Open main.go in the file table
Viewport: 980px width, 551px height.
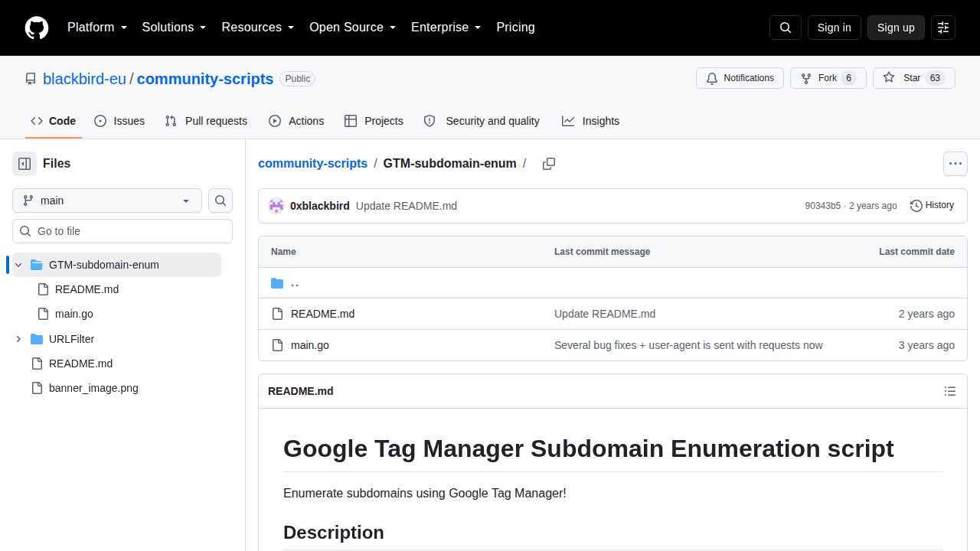(x=310, y=345)
